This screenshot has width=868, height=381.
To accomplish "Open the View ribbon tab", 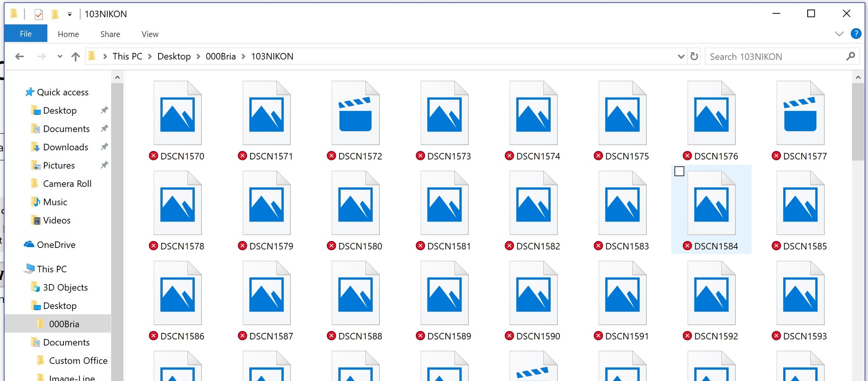I will coord(150,34).
